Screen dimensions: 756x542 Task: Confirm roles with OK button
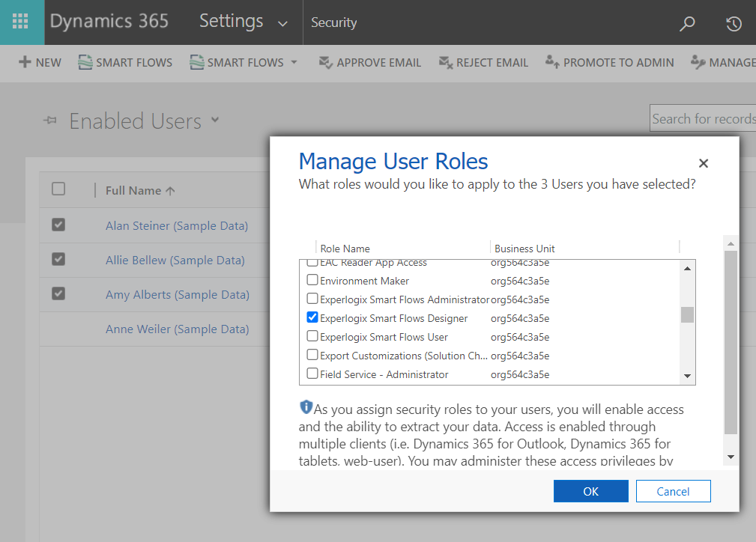pyautogui.click(x=590, y=491)
